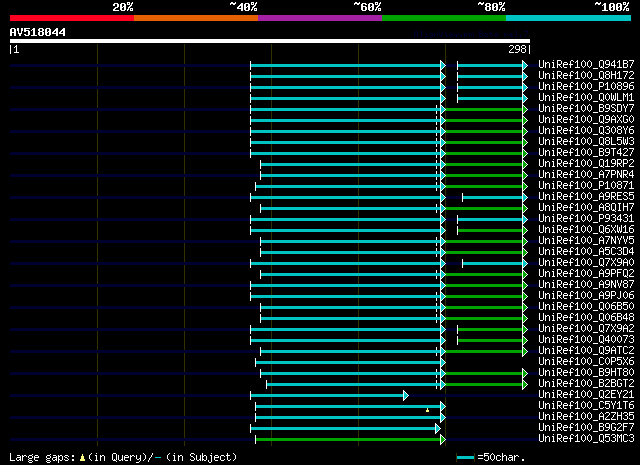Image resolution: width=640 pixels, height=465 pixels.
Task: Select UniRef100_Q2EY21 label
Action: click(x=586, y=395)
